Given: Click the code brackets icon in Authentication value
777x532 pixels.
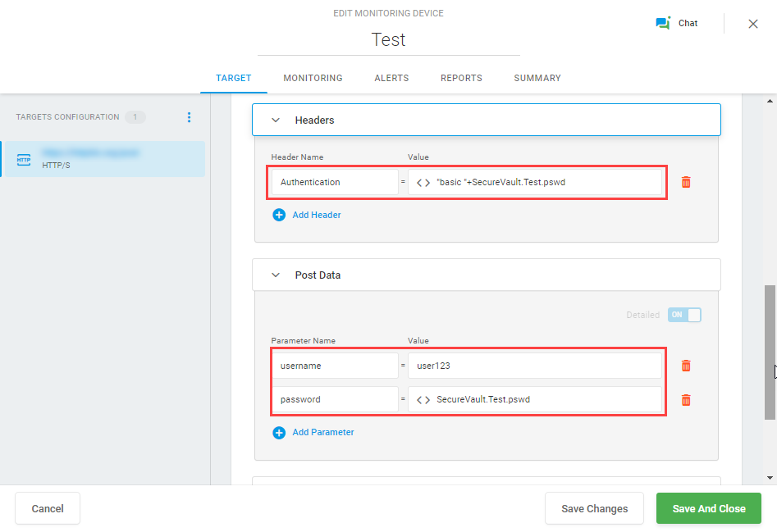Looking at the screenshot, I should [x=423, y=182].
